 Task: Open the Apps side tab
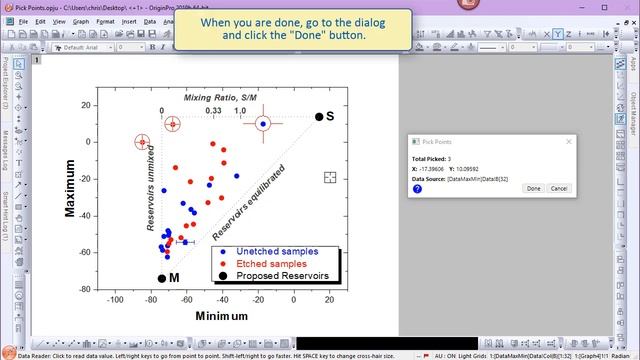click(x=633, y=64)
